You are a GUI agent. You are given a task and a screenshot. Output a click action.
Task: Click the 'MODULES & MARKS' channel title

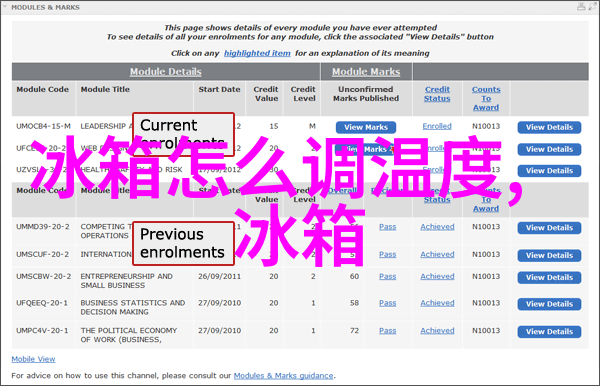(46, 7)
